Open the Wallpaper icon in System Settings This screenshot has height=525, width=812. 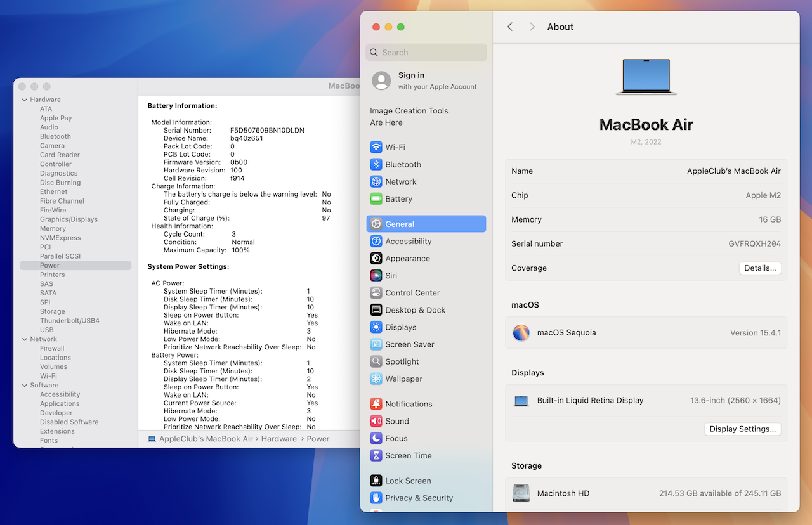click(376, 379)
